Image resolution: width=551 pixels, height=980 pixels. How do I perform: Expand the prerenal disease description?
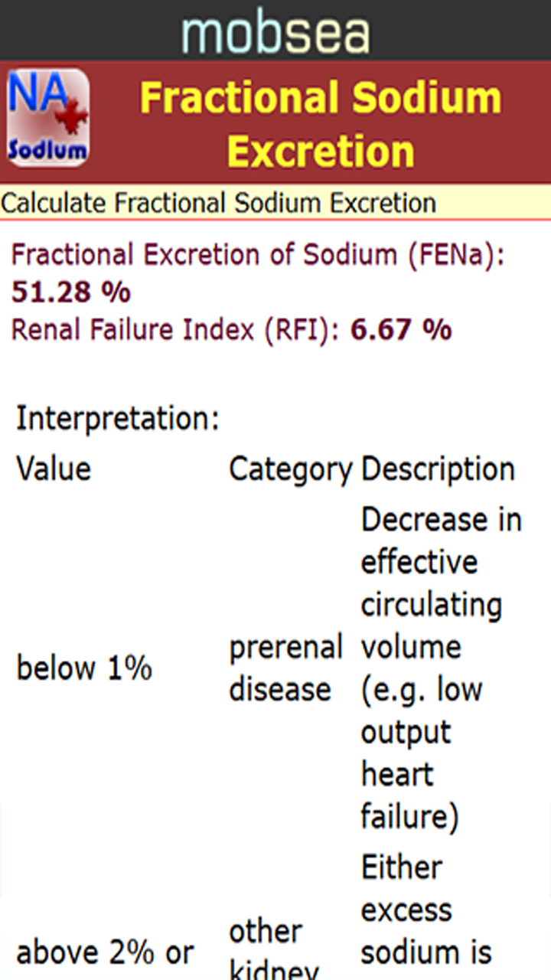(x=440, y=667)
